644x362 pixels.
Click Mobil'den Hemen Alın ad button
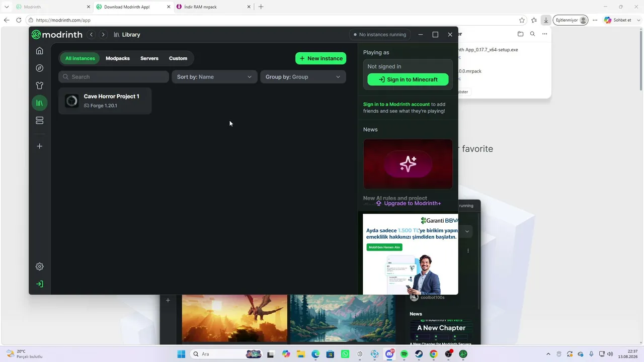tap(384, 247)
